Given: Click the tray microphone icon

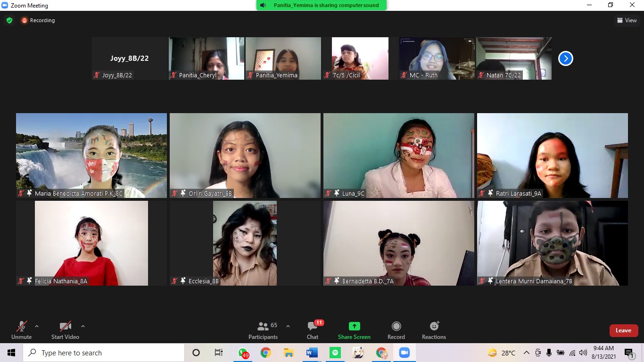Looking at the screenshot, I should 549,353.
